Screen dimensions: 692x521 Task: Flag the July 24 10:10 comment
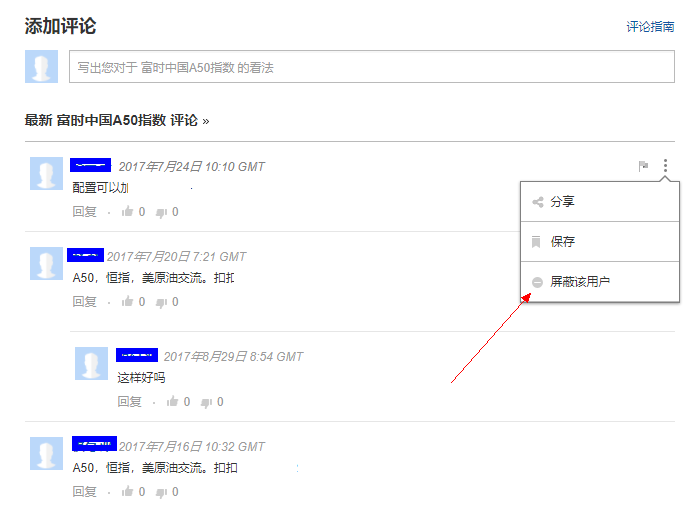point(643,166)
